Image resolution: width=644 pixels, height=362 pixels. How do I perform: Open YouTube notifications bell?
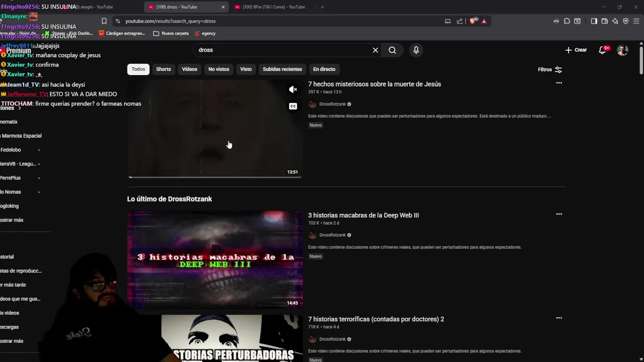tap(603, 50)
